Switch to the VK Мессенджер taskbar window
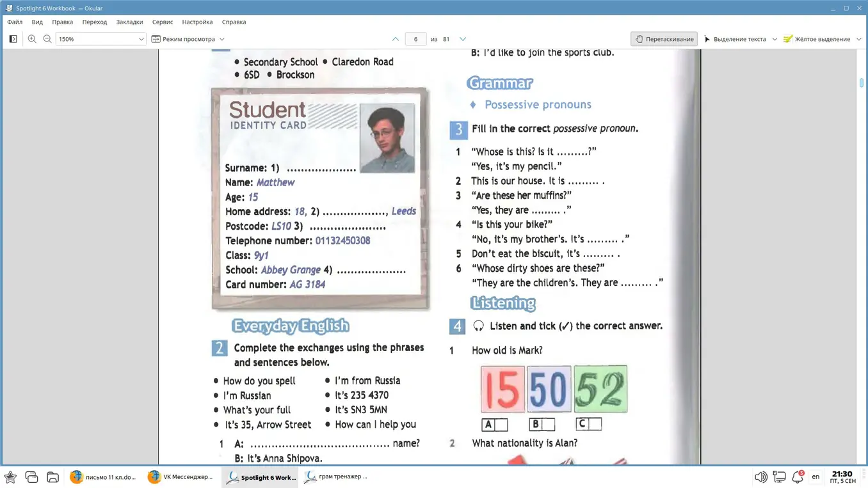Screen dimensions: 868x488 181,476
